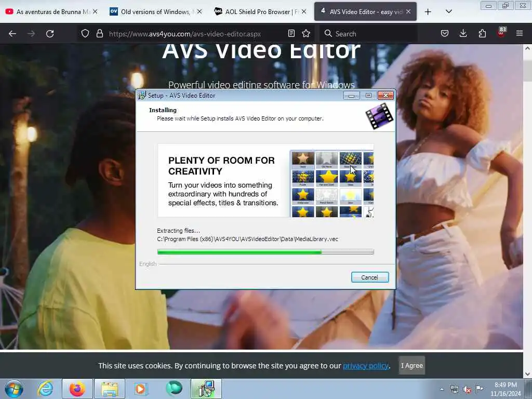532x399 pixels.
Task: Click the Show desktop strip after the clock
Action: [x=529, y=389]
